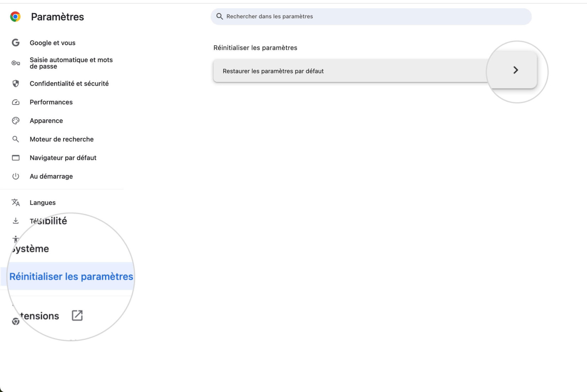The image size is (587, 392).
Task: Open the Langues settings
Action: coord(43,202)
